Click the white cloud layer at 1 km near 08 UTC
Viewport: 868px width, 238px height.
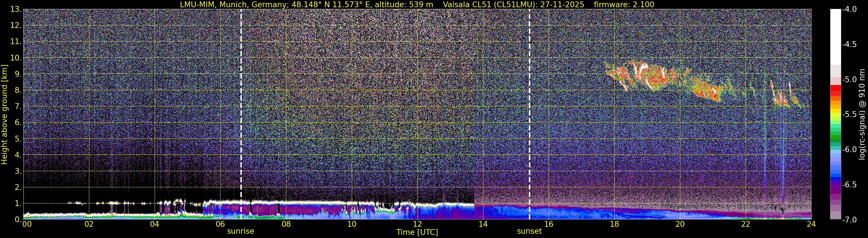[286, 203]
